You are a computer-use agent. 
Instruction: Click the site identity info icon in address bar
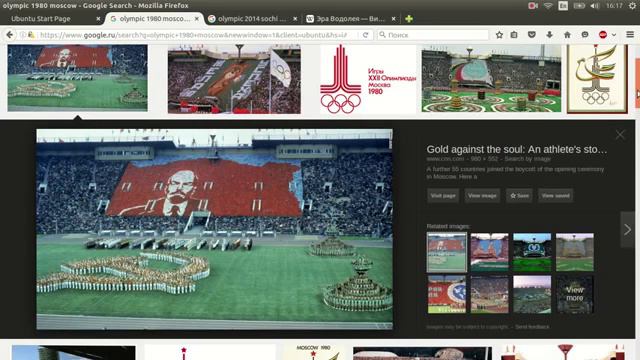[23, 35]
